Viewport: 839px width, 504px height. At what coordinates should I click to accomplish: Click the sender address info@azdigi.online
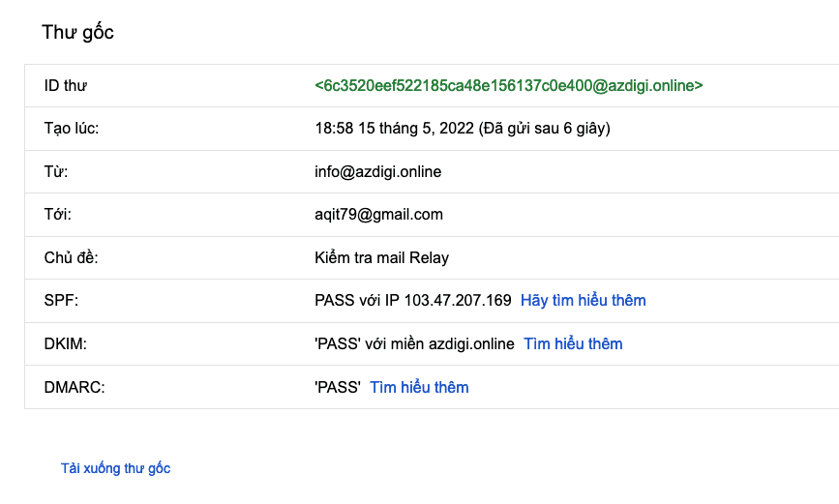(377, 172)
